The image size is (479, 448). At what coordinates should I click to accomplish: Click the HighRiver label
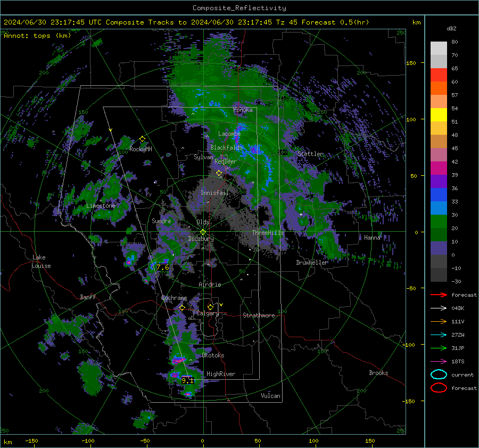pos(221,374)
